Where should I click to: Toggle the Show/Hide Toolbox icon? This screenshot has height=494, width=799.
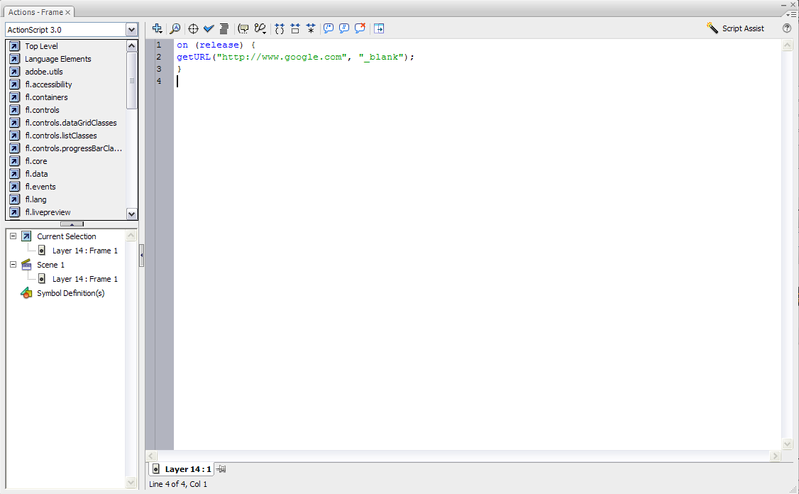click(x=379, y=29)
